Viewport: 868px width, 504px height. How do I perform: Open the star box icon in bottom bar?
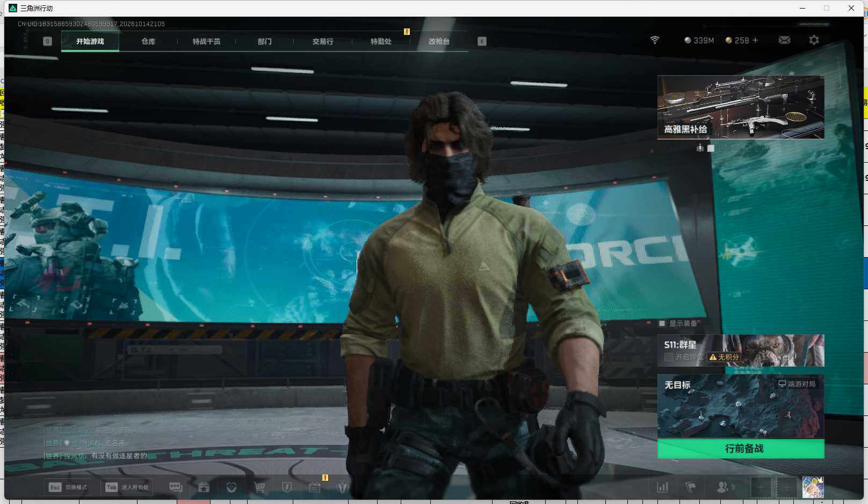[204, 487]
